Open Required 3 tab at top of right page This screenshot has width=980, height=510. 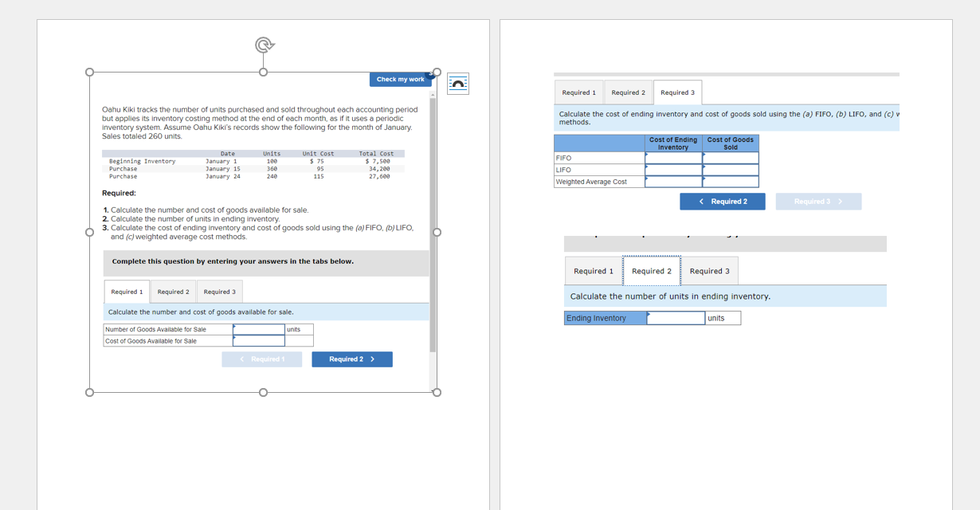pos(678,92)
